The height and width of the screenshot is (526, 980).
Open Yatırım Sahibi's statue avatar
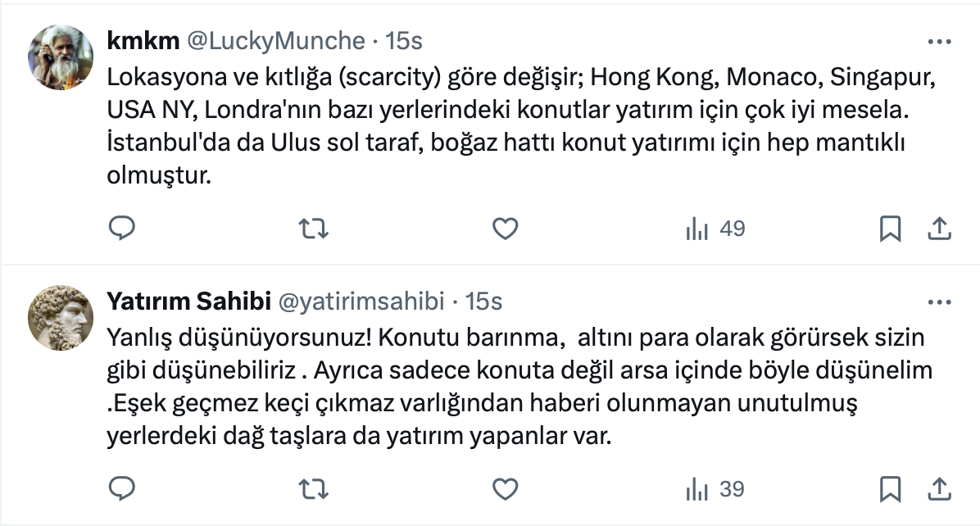tap(61, 318)
